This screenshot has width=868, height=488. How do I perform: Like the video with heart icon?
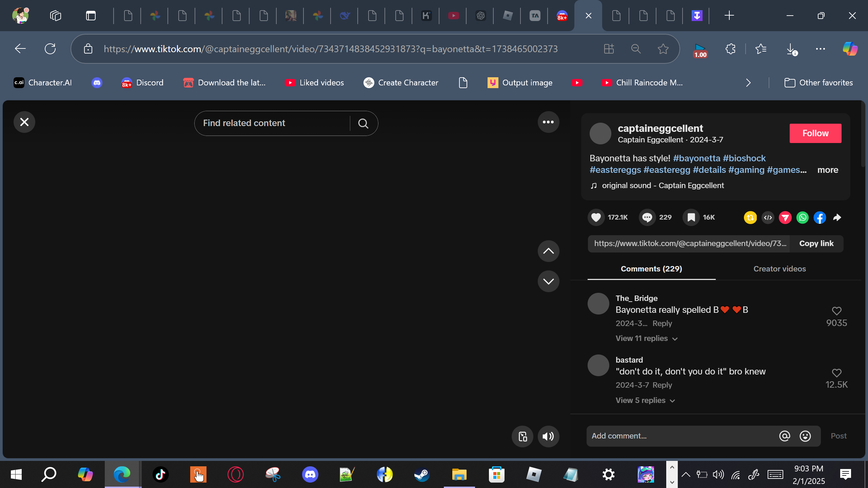(x=596, y=218)
